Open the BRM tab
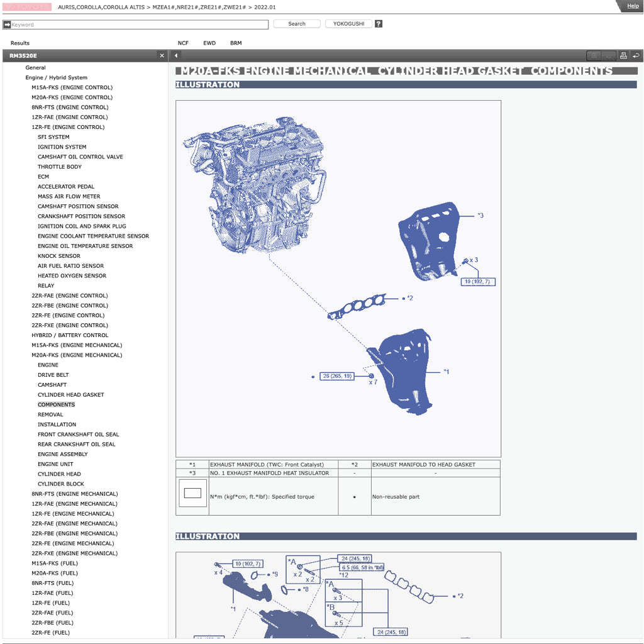Image resolution: width=644 pixels, height=644 pixels. pyautogui.click(x=236, y=43)
